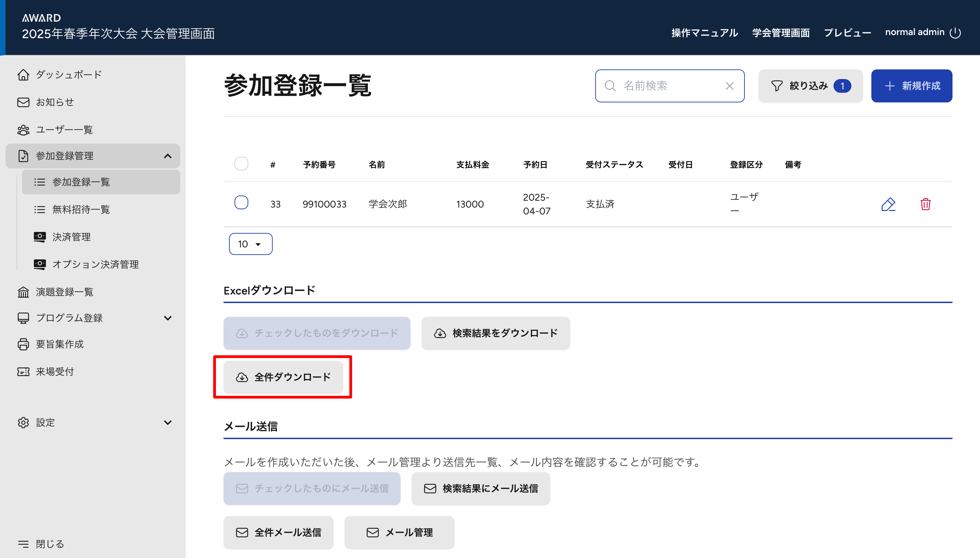Open the 10 rows-per-page dropdown
Image resolution: width=980 pixels, height=558 pixels.
250,244
